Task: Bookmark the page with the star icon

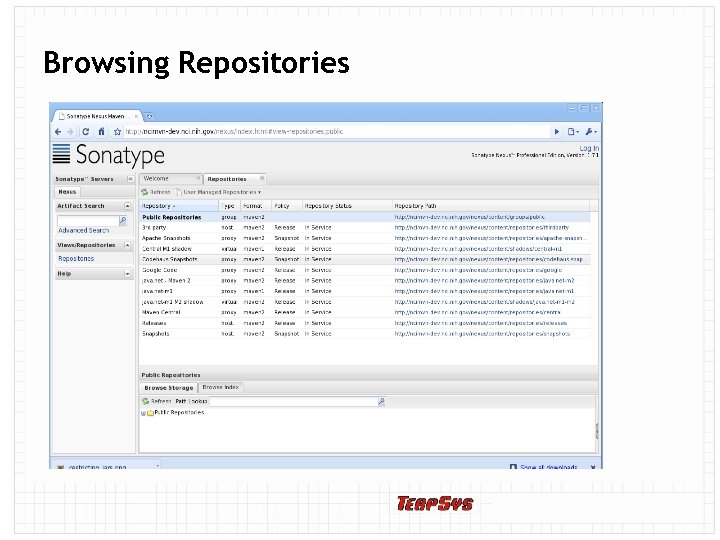Action: click(118, 132)
